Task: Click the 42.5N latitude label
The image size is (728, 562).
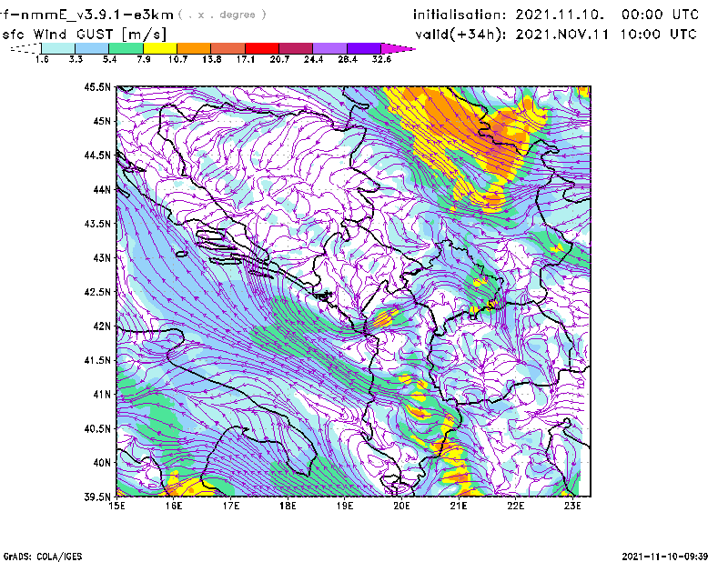Action: [98, 292]
